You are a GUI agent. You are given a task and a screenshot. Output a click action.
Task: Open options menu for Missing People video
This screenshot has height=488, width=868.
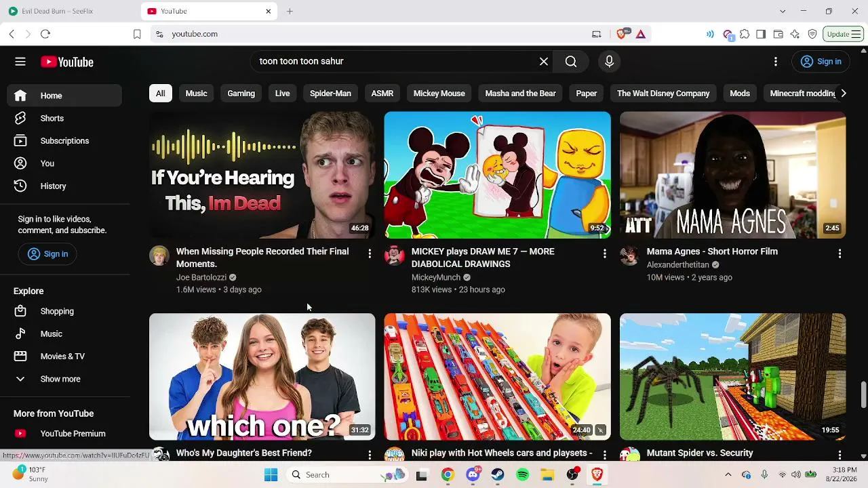tap(370, 253)
